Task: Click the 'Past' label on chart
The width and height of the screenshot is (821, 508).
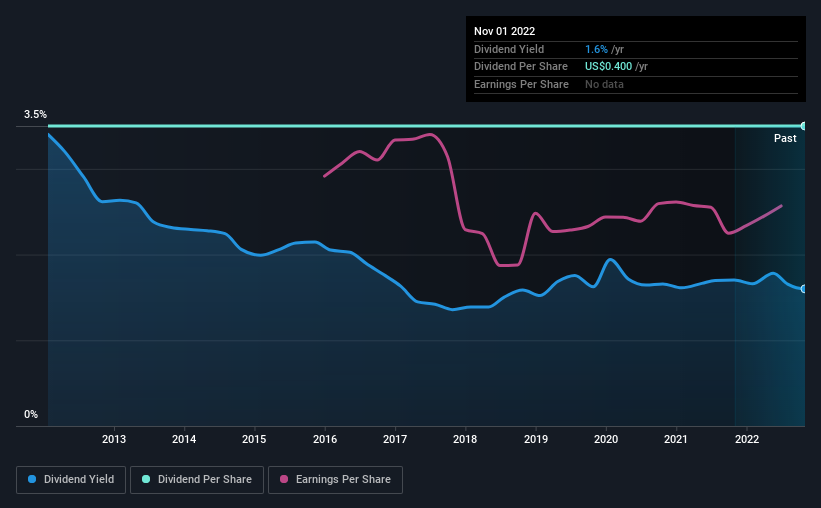Action: 785,139
